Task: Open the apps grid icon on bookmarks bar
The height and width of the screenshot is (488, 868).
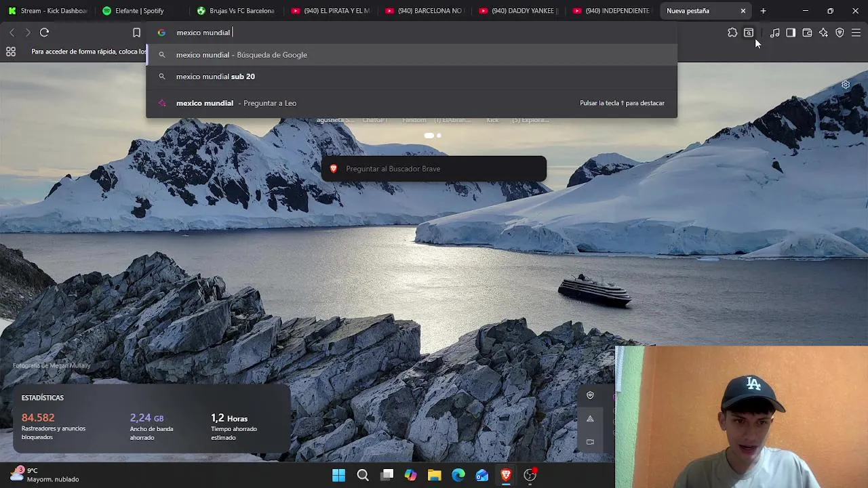Action: [x=11, y=52]
